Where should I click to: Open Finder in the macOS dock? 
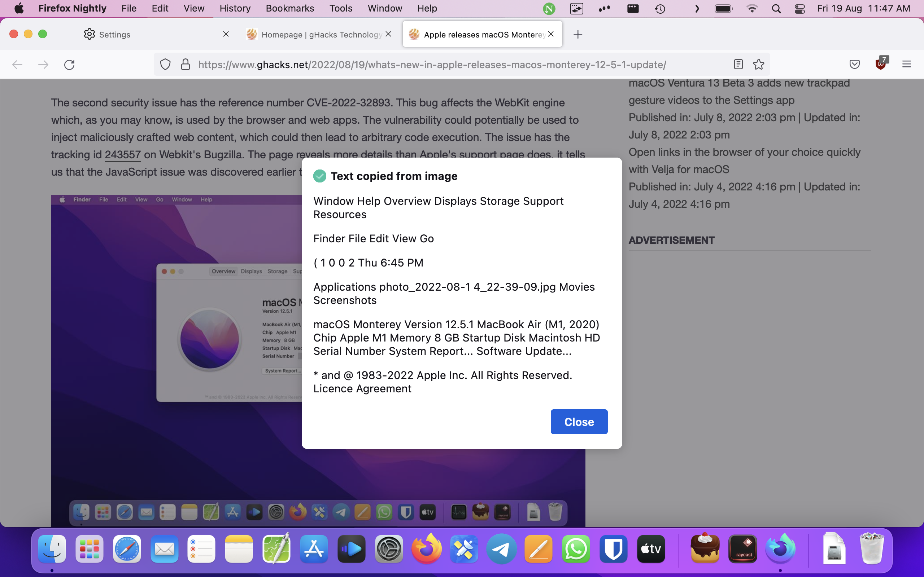(52, 549)
